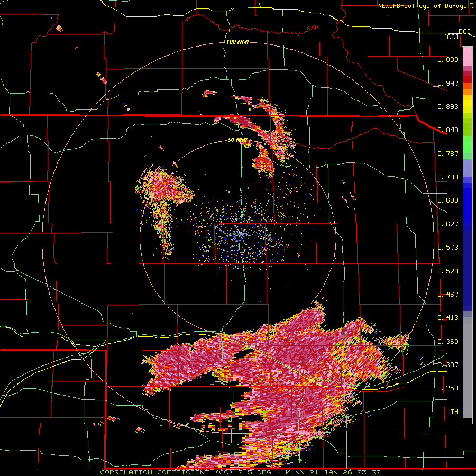This screenshot has height=476, width=476.
Task: Click the 50 NMI range ring label
Action: [x=237, y=140]
